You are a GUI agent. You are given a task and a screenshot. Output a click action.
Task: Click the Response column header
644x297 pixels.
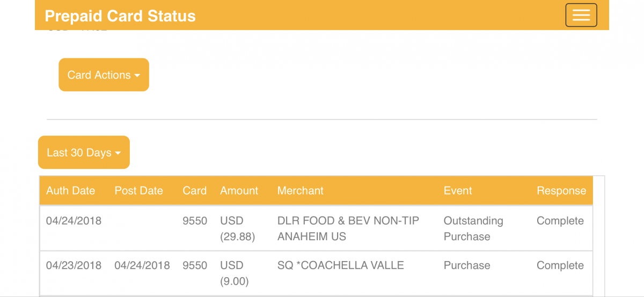tap(561, 191)
